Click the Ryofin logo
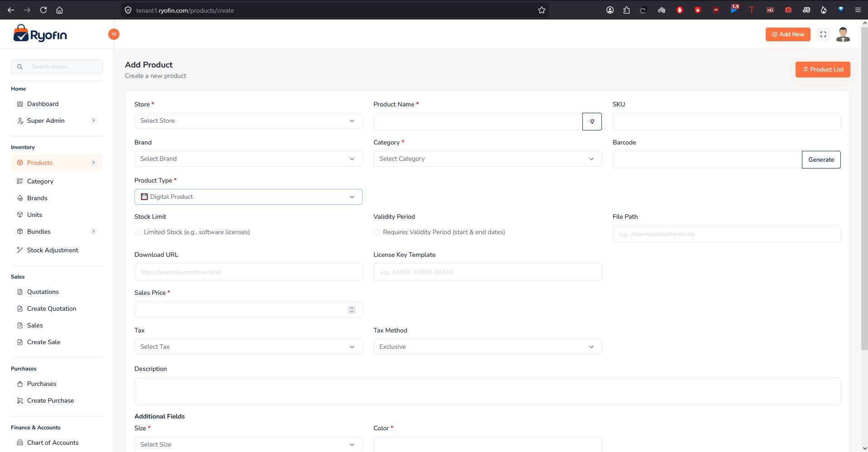Image resolution: width=868 pixels, height=452 pixels. pos(40,34)
